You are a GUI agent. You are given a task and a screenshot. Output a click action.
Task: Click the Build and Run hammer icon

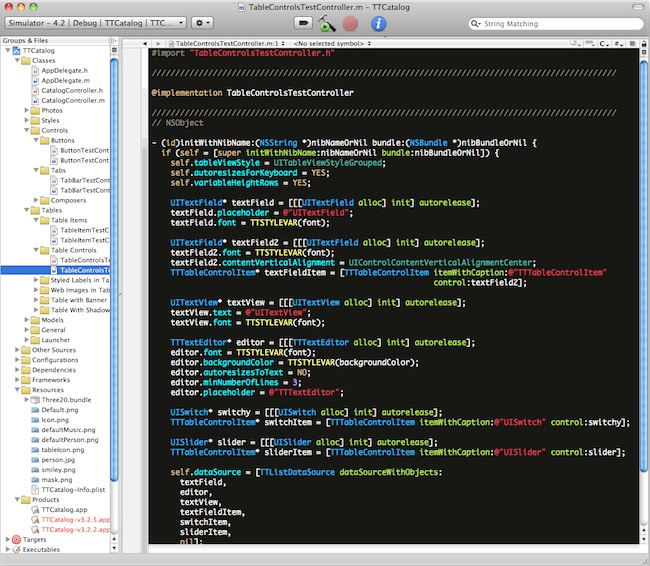(326, 22)
